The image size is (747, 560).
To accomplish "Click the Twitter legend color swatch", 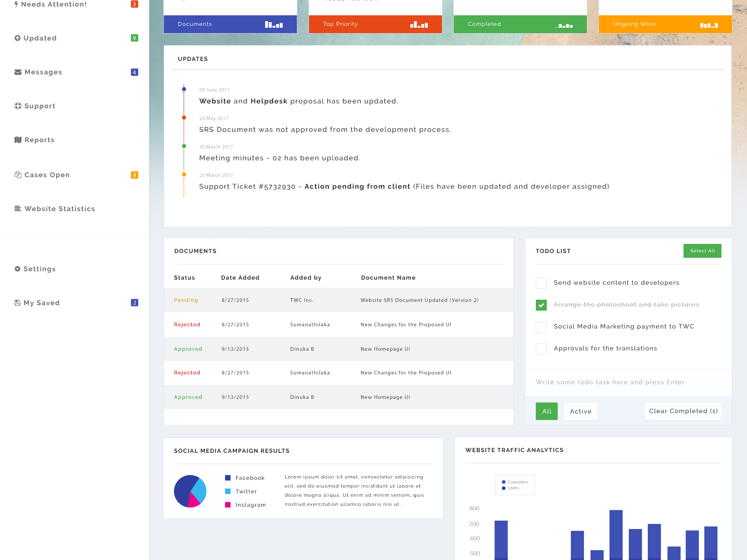I will click(x=228, y=491).
